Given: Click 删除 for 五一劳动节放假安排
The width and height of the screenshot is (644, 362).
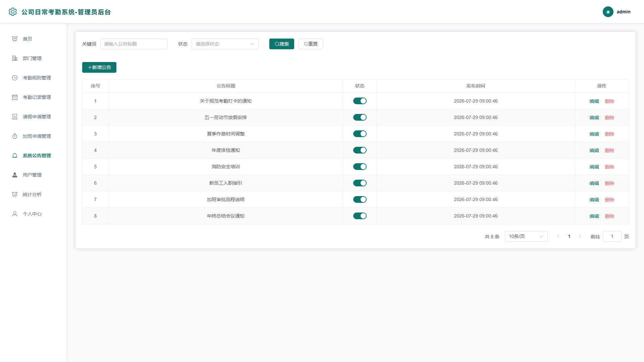Looking at the screenshot, I should 609,118.
